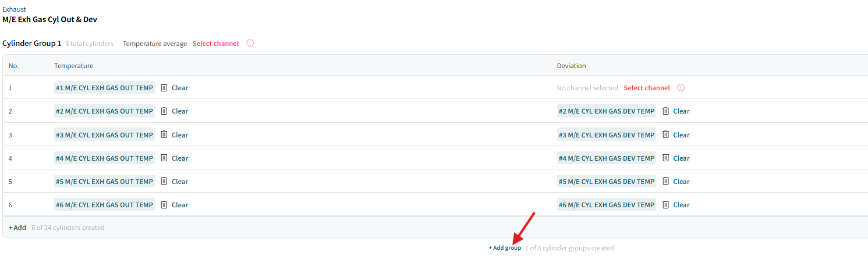Click the #4 M/E CYL EXH GAS OUT TEMP tag
This screenshot has height=269, width=868.
point(104,158)
